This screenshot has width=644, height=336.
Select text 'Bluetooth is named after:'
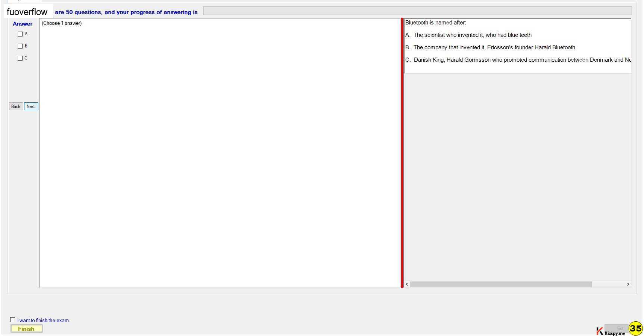[435, 23]
